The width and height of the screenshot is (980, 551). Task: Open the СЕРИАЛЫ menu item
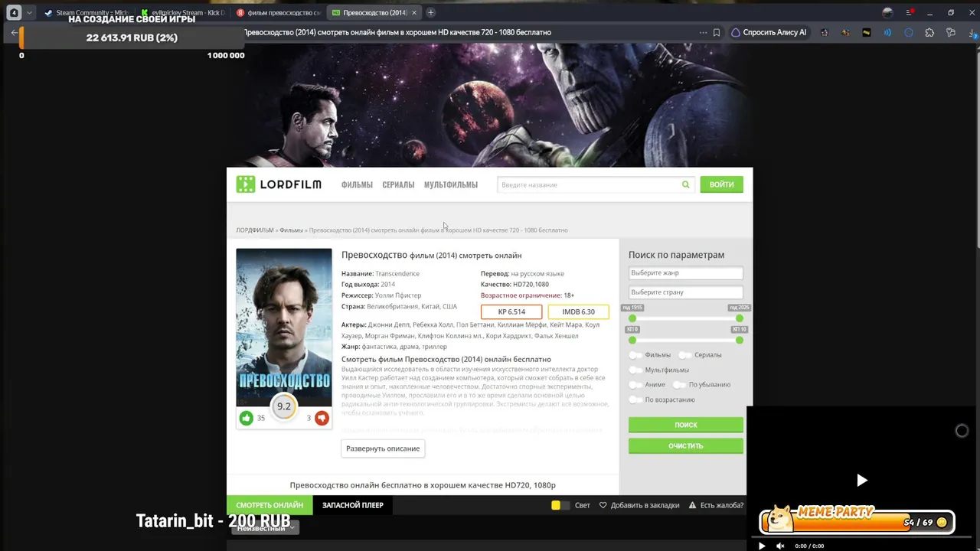point(398,184)
